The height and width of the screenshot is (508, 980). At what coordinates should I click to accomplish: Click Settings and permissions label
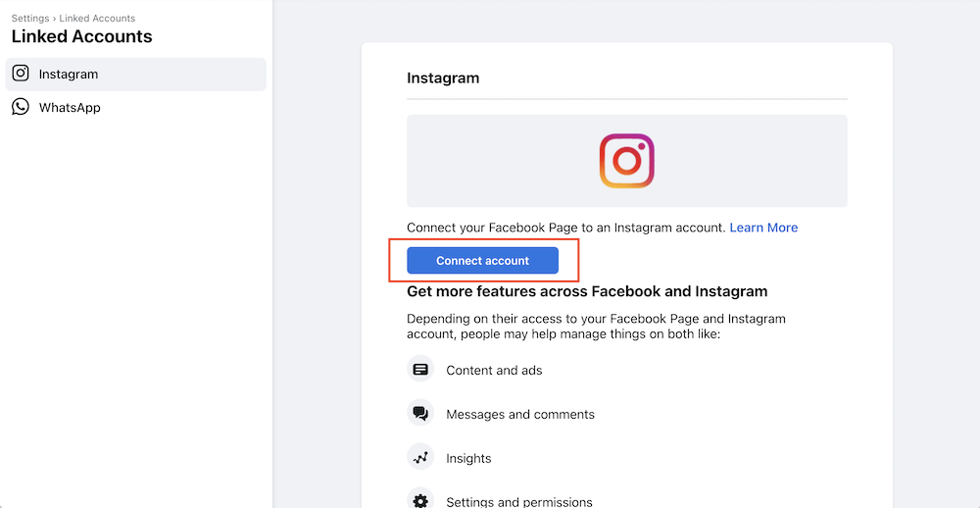[x=519, y=502]
